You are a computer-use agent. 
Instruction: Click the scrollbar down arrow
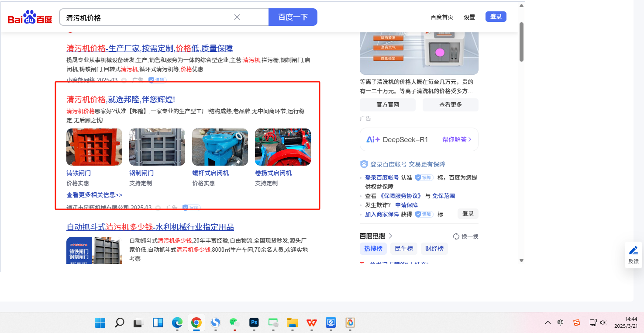click(x=521, y=260)
